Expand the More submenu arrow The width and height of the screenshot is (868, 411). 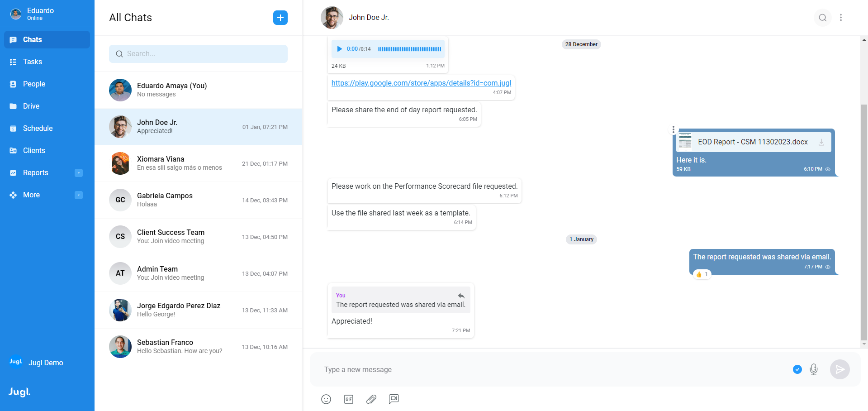(79, 195)
